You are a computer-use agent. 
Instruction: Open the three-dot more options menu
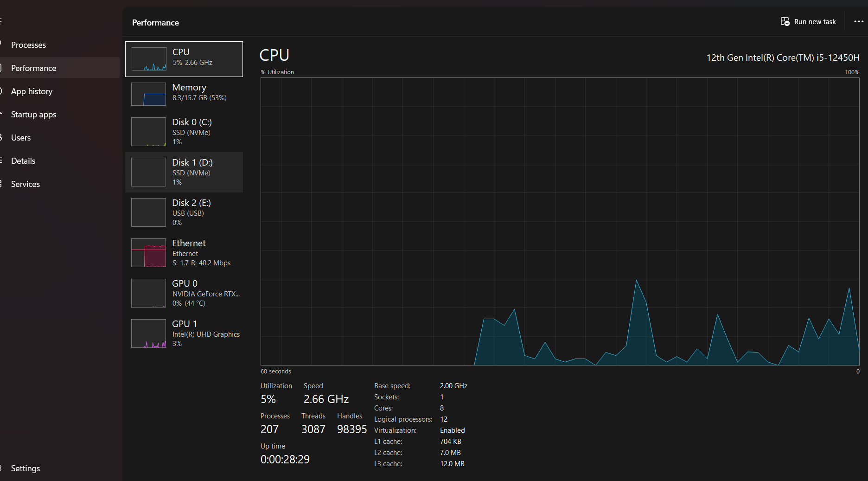click(x=859, y=22)
